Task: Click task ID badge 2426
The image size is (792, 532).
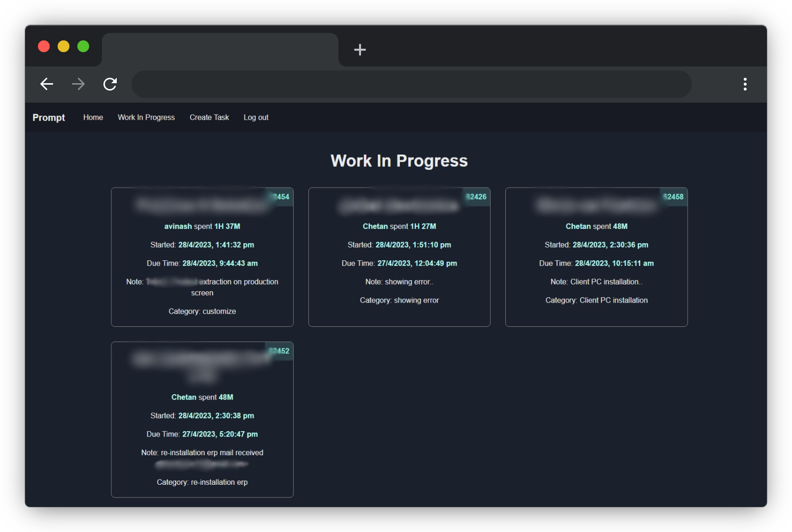Action: click(x=477, y=197)
